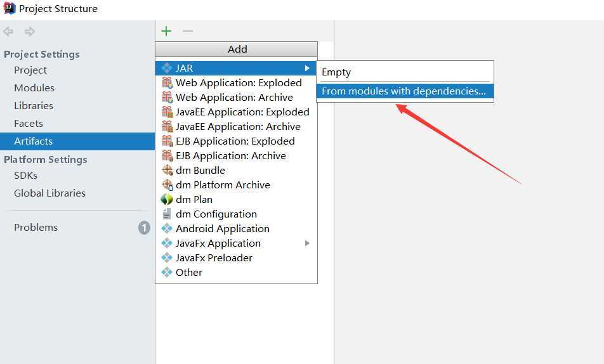
Task: Click the green plus Add artifact icon
Action: pos(166,31)
